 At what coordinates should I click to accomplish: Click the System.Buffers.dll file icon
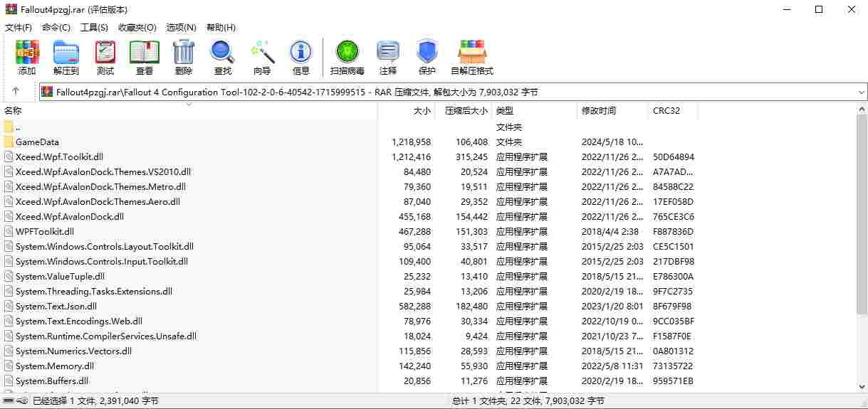[9, 381]
